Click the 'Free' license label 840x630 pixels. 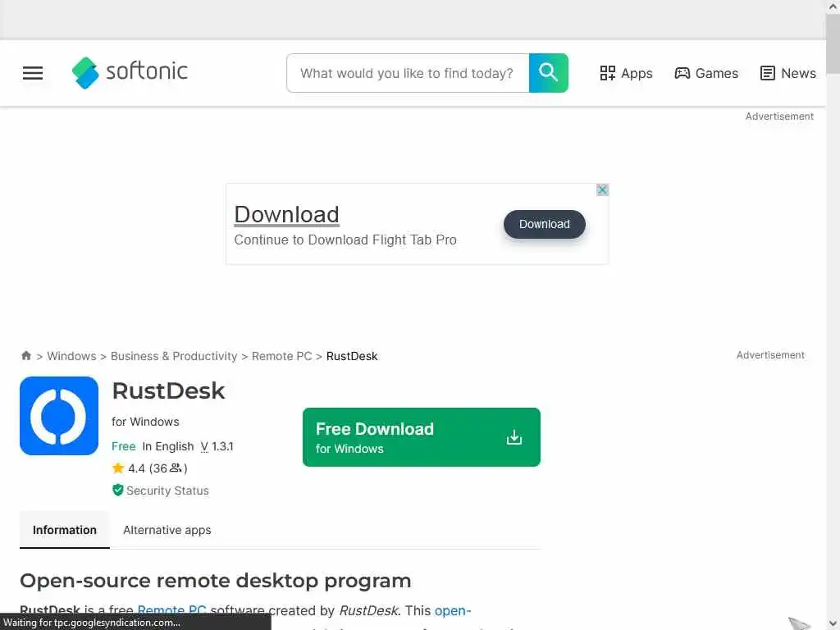124,446
